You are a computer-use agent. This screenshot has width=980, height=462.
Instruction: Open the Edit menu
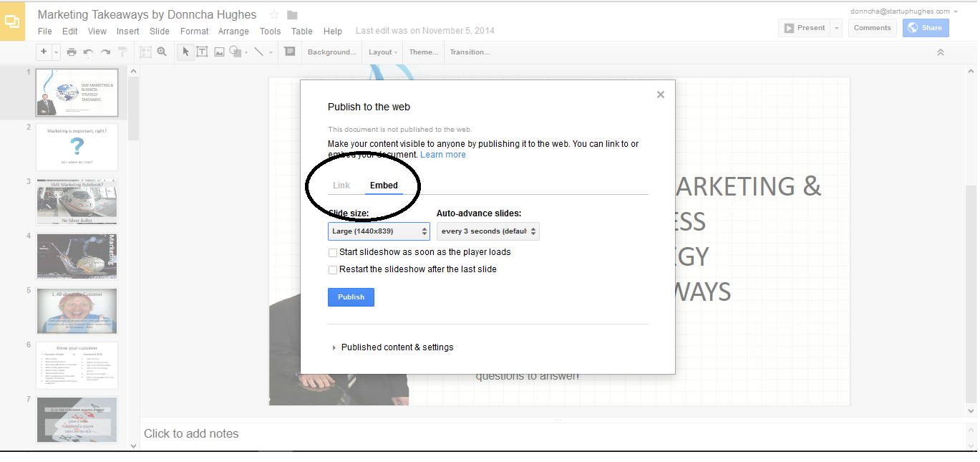[x=70, y=32]
